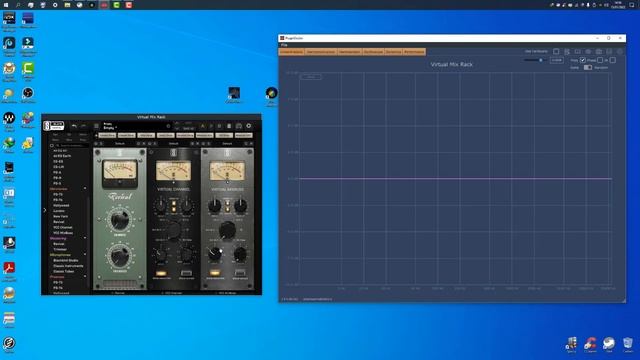This screenshot has height=360, width=640.
Task: Open the settings gear in Virtual Mix Rack
Action: click(x=249, y=126)
